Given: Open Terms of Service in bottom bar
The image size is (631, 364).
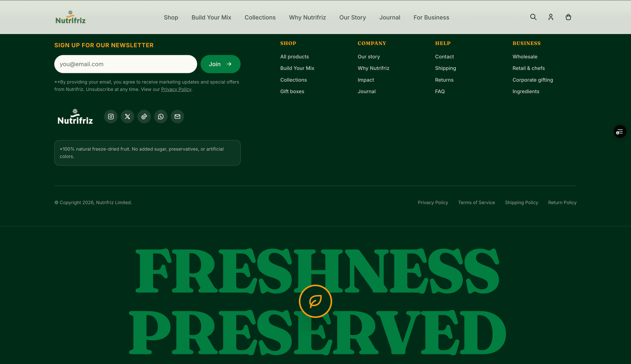Looking at the screenshot, I should (x=477, y=202).
